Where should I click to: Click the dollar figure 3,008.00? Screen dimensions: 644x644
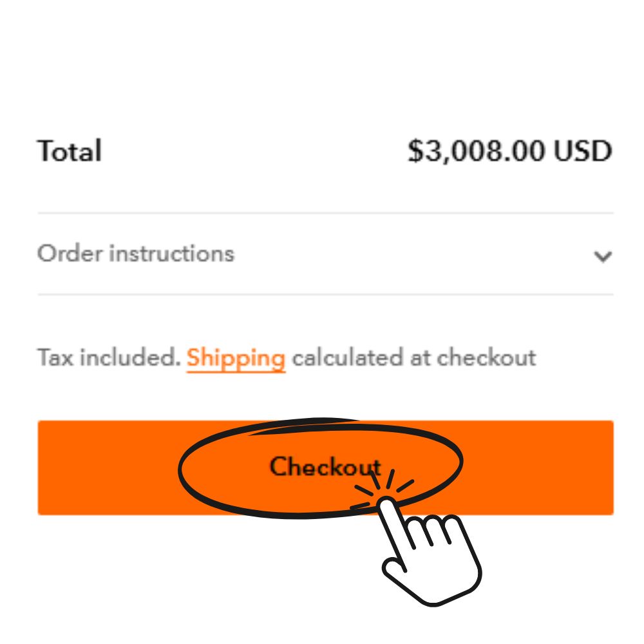(478, 152)
